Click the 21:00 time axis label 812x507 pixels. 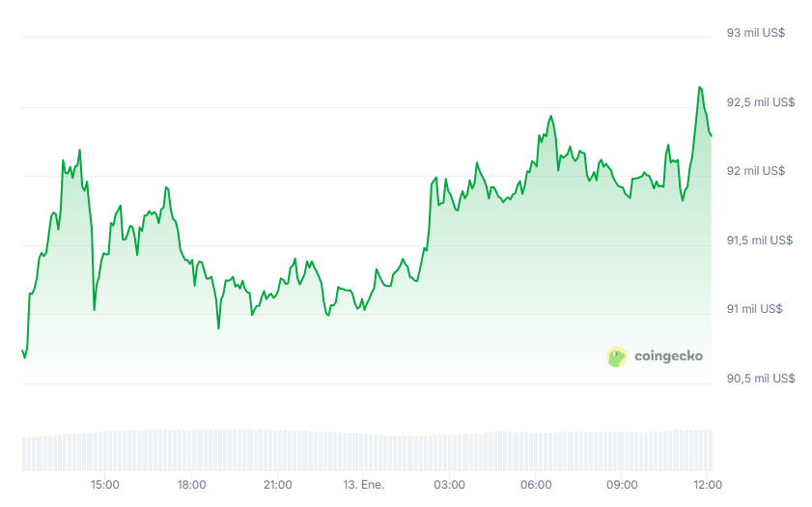pyautogui.click(x=278, y=484)
